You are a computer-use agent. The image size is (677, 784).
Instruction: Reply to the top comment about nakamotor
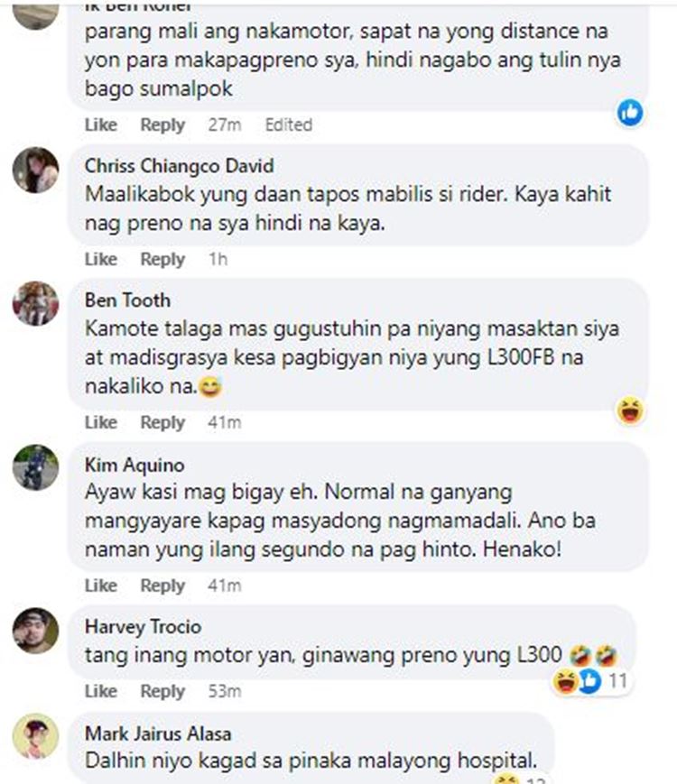tap(162, 125)
